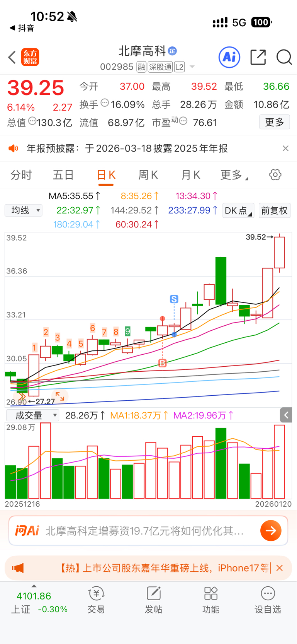The width and height of the screenshot is (297, 644).
Task: Tap the L2 tag
Action: tap(179, 67)
